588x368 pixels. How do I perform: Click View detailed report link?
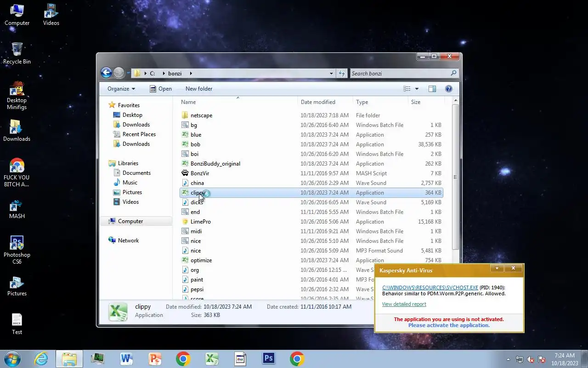click(404, 304)
